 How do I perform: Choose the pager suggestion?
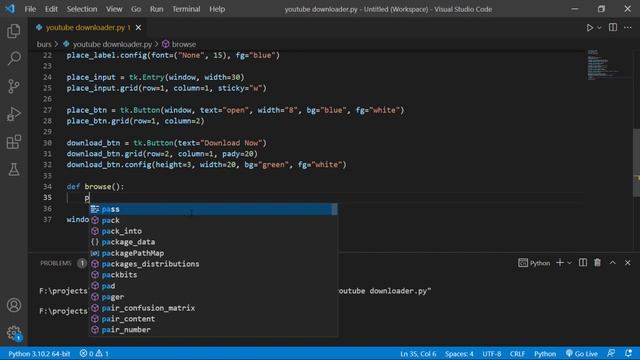[213, 297]
